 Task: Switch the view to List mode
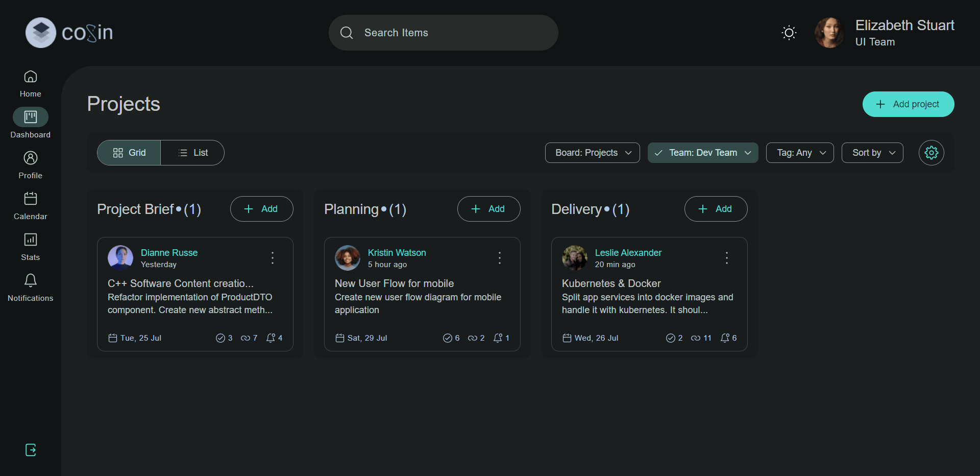(192, 152)
